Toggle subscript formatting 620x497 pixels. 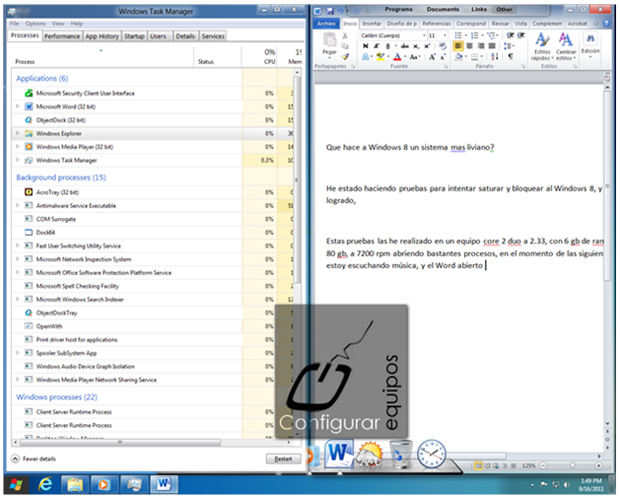click(416, 46)
